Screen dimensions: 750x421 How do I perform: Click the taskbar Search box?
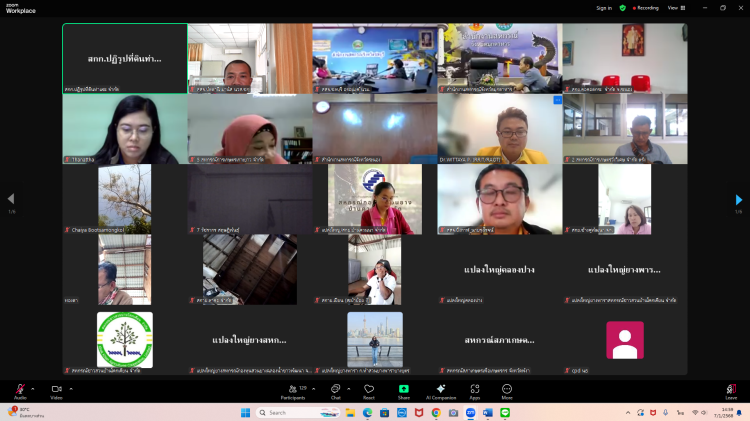298,412
